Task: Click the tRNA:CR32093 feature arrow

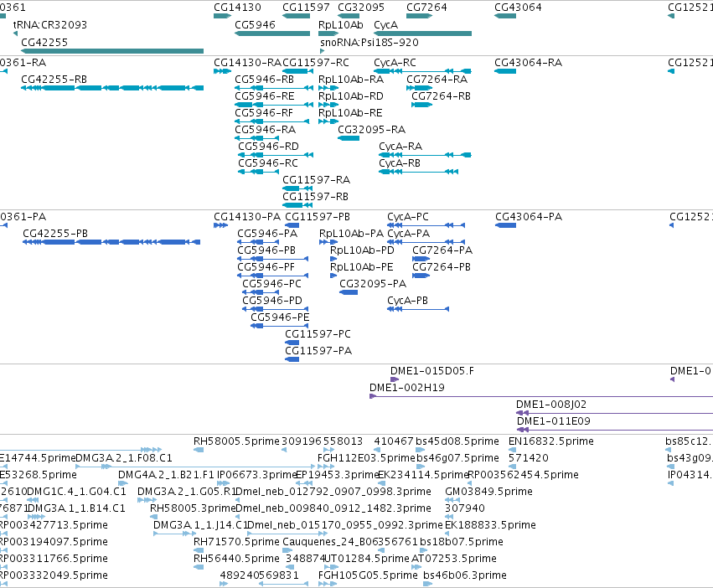Action: pyautogui.click(x=15, y=34)
